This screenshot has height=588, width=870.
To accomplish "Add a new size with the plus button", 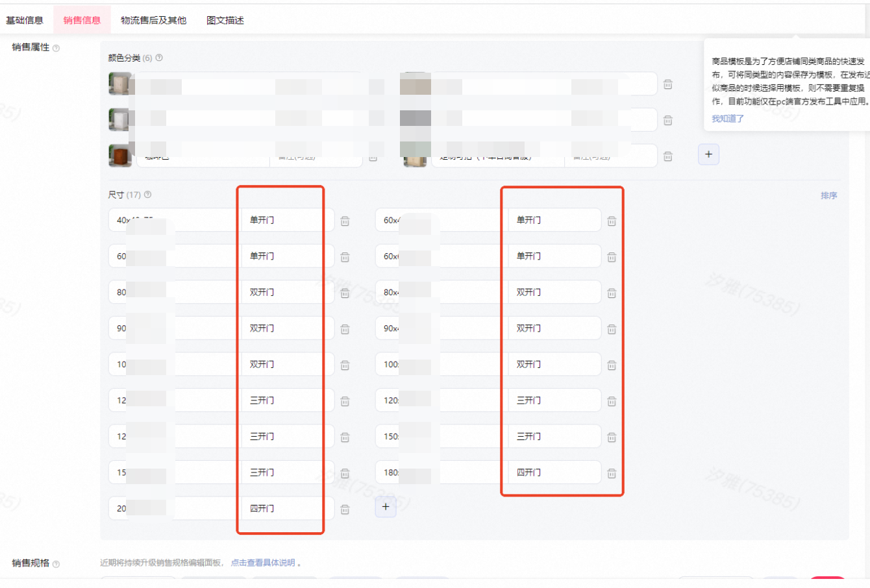I will (386, 507).
